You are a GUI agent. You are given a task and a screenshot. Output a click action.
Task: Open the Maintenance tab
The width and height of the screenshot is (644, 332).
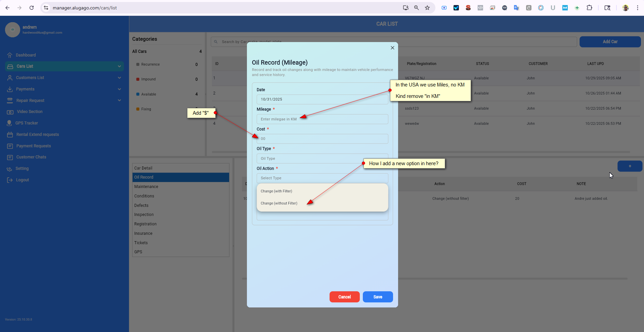click(x=146, y=187)
